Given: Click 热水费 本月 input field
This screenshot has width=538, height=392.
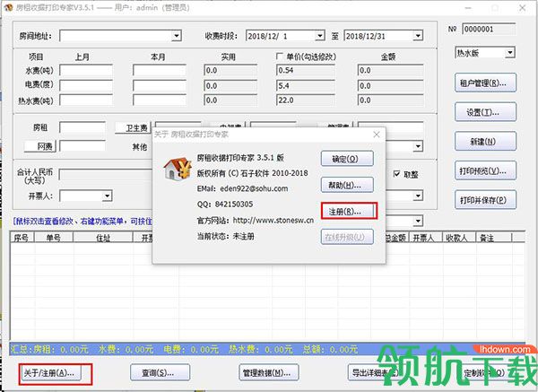Looking at the screenshot, I should (x=160, y=100).
